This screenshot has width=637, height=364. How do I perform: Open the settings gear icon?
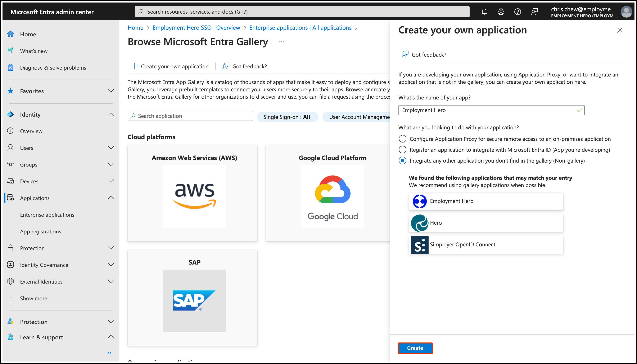(x=501, y=12)
